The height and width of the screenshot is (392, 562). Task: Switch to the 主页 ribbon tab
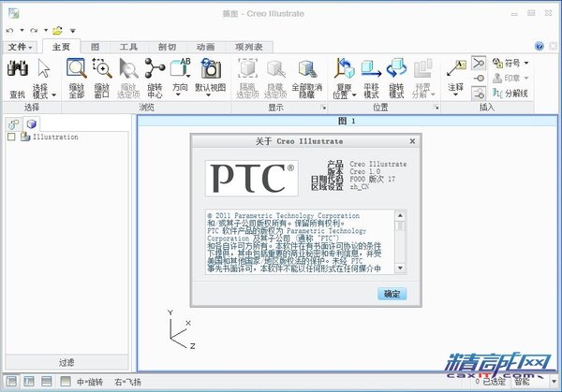click(61, 47)
